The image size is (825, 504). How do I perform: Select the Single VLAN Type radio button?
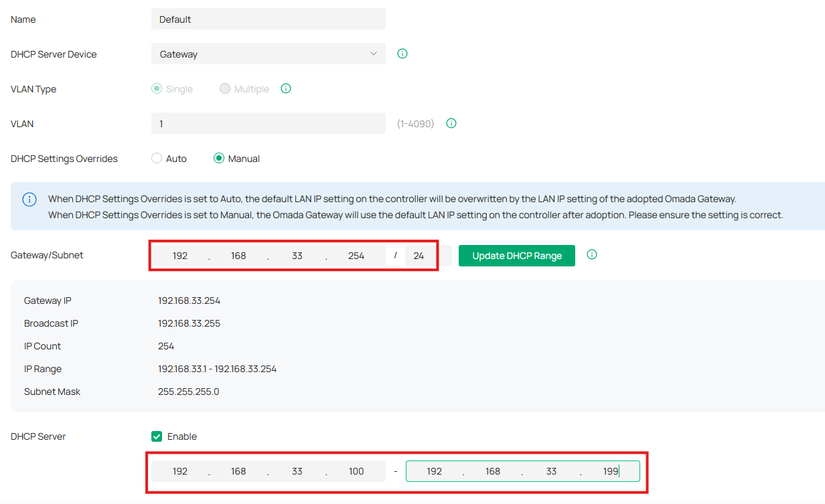(156, 88)
